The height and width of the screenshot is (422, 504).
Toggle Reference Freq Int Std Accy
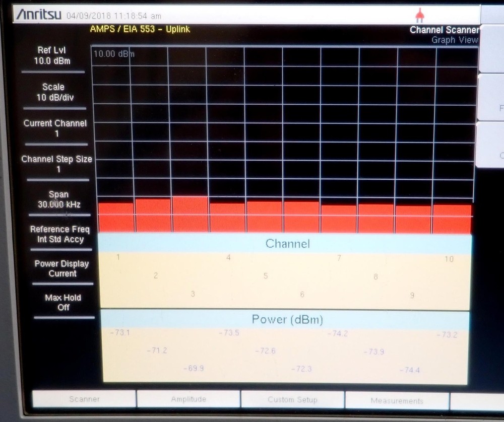click(59, 234)
